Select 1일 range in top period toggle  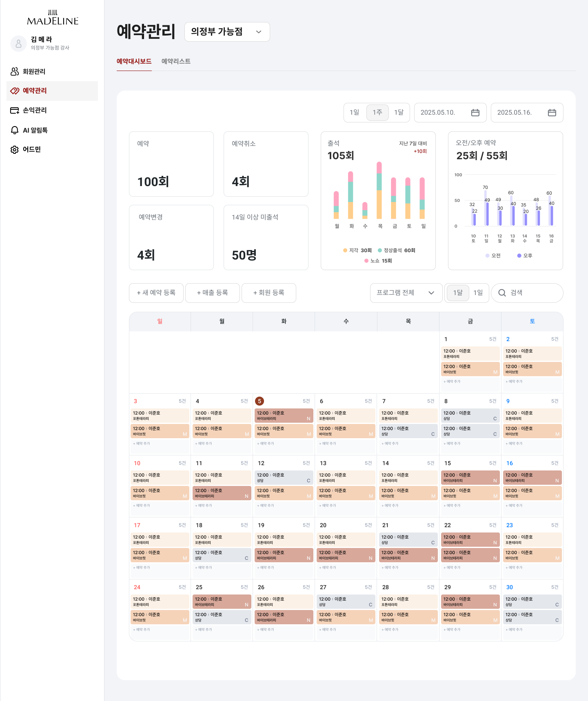pyautogui.click(x=355, y=112)
